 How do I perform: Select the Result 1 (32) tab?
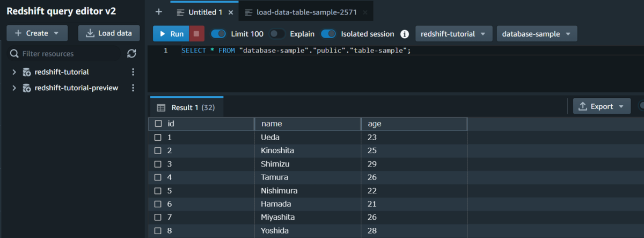point(186,107)
